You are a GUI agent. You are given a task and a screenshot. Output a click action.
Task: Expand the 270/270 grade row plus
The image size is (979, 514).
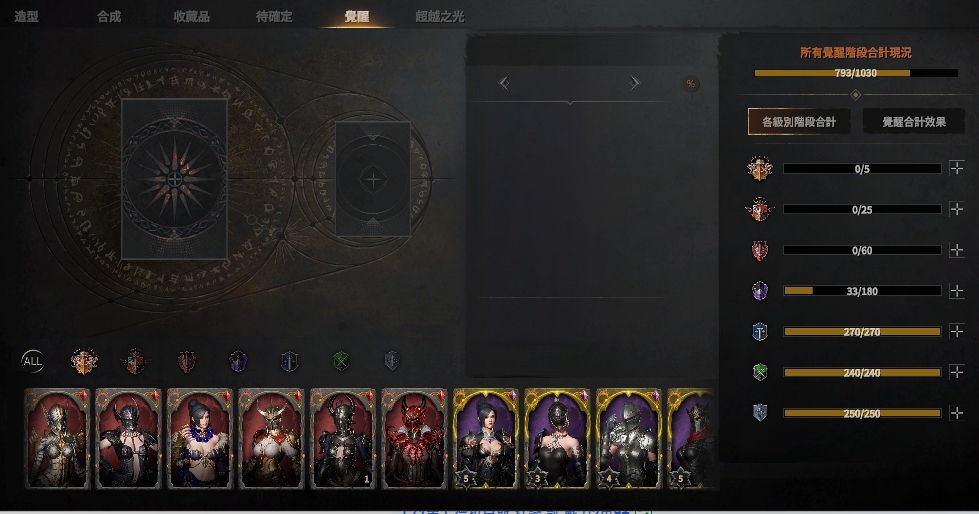click(957, 331)
